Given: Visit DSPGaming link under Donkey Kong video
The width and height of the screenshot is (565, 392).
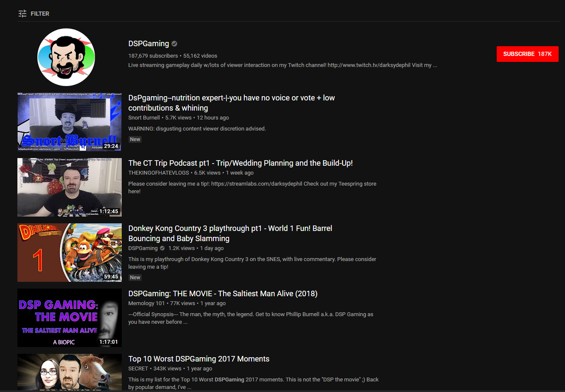Looking at the screenshot, I should (x=143, y=248).
